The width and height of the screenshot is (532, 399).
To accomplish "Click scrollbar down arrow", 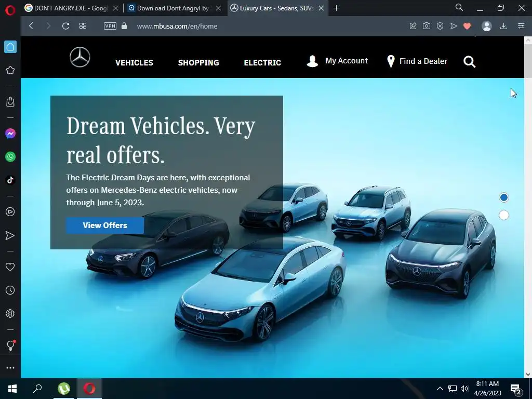I will tap(528, 375).
